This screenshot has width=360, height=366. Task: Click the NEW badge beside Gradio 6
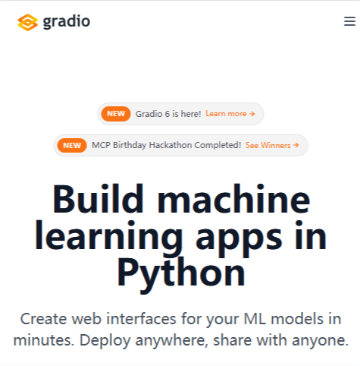click(x=116, y=114)
